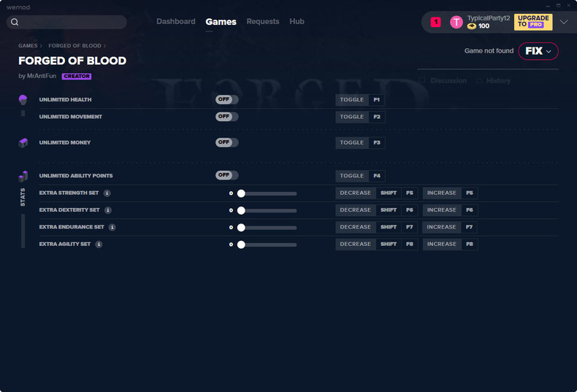
Task: Open the FIX dropdown button
Action: [x=538, y=51]
